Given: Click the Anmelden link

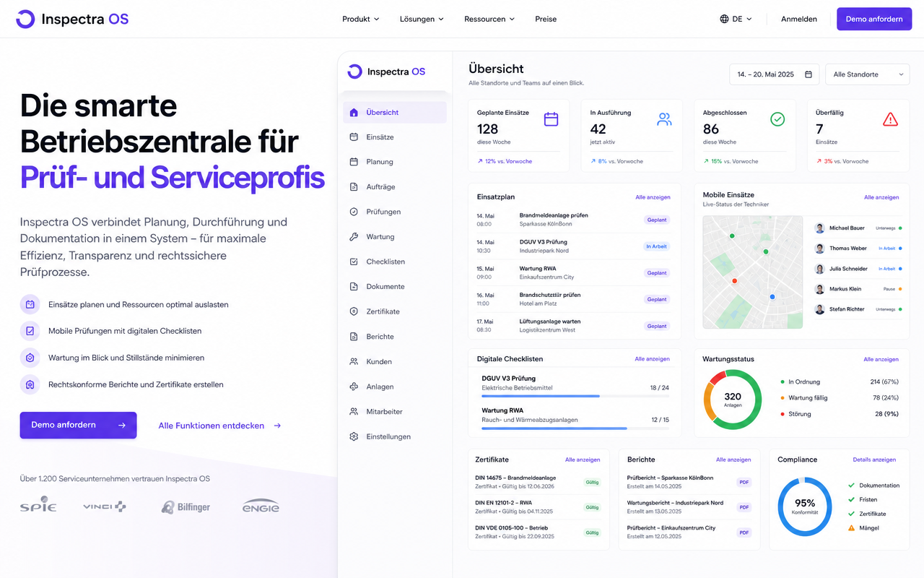Looking at the screenshot, I should [799, 19].
